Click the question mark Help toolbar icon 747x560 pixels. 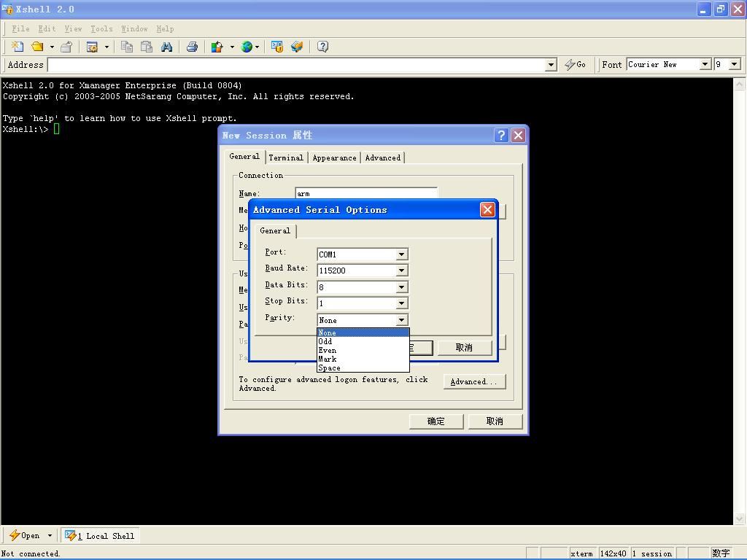click(322, 47)
